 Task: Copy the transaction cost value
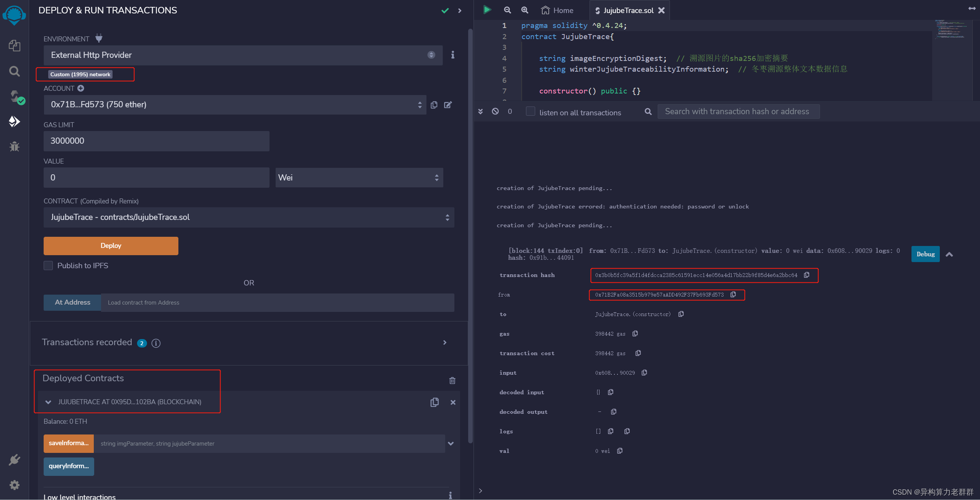point(638,353)
